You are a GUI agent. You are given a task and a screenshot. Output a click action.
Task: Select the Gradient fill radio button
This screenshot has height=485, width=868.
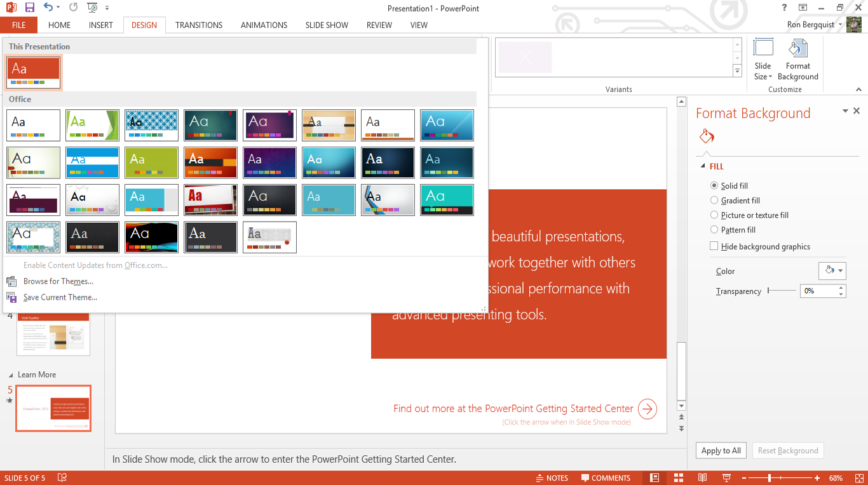(x=714, y=201)
